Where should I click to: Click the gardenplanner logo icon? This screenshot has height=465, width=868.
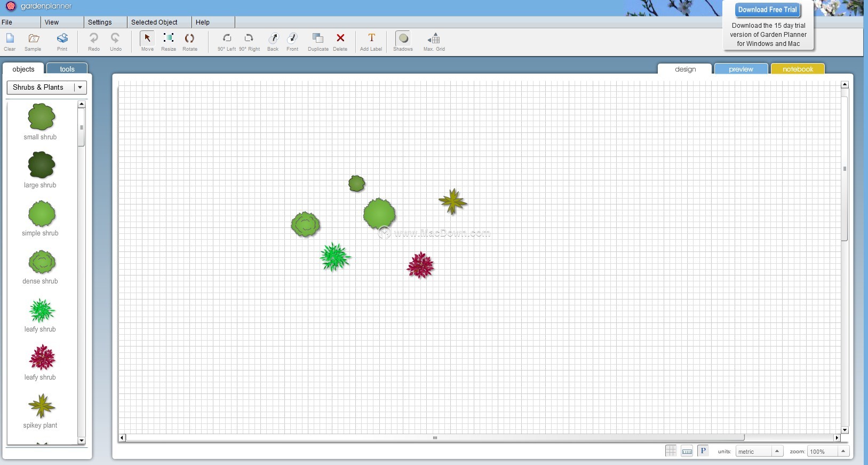[10, 6]
